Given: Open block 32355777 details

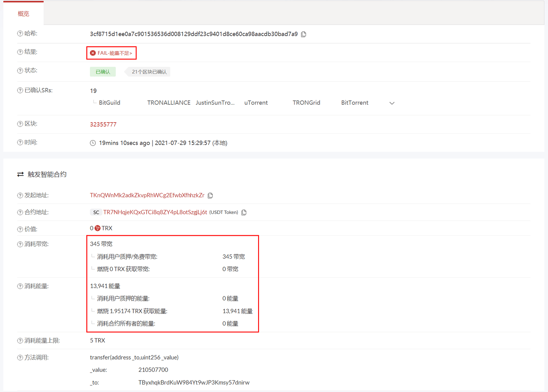Looking at the screenshot, I should coord(103,124).
